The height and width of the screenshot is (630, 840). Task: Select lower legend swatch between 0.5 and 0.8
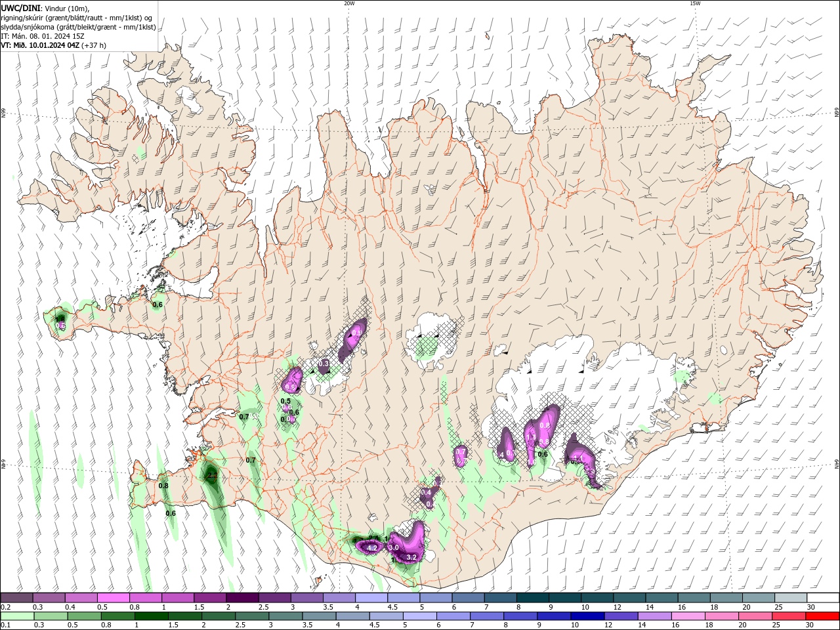coord(85,617)
